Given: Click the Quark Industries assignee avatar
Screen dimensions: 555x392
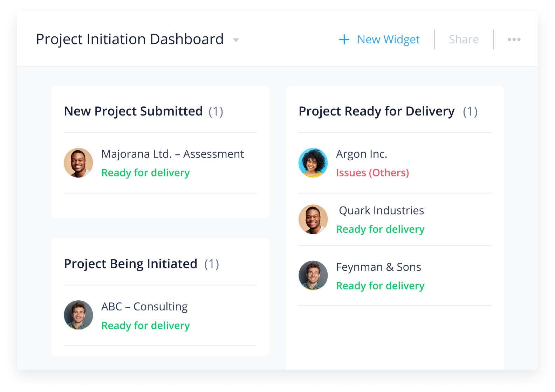Looking at the screenshot, I should pyautogui.click(x=313, y=219).
